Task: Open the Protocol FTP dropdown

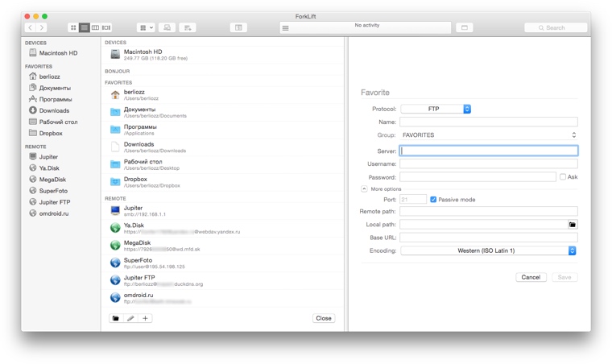Action: click(436, 109)
